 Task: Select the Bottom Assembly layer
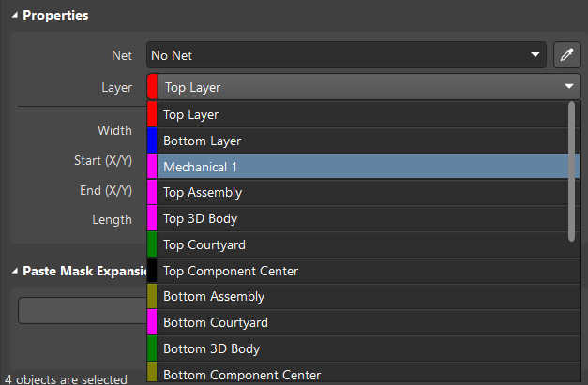[x=363, y=296]
